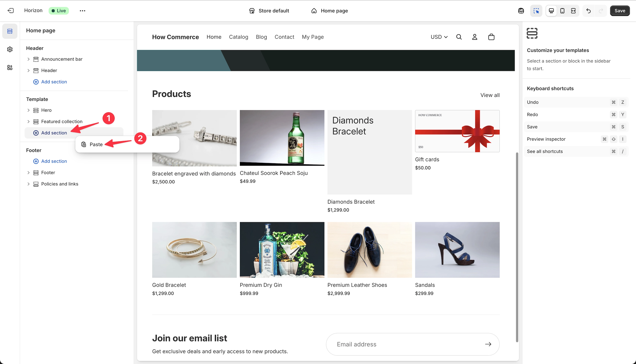636x364 pixels.
Task: Click the account profile icon
Action: click(x=475, y=37)
